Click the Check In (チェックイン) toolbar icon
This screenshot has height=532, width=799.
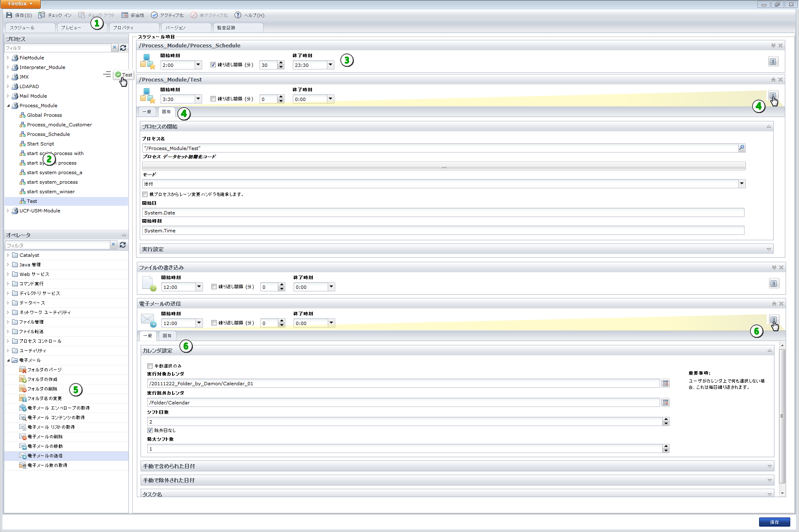click(x=42, y=15)
